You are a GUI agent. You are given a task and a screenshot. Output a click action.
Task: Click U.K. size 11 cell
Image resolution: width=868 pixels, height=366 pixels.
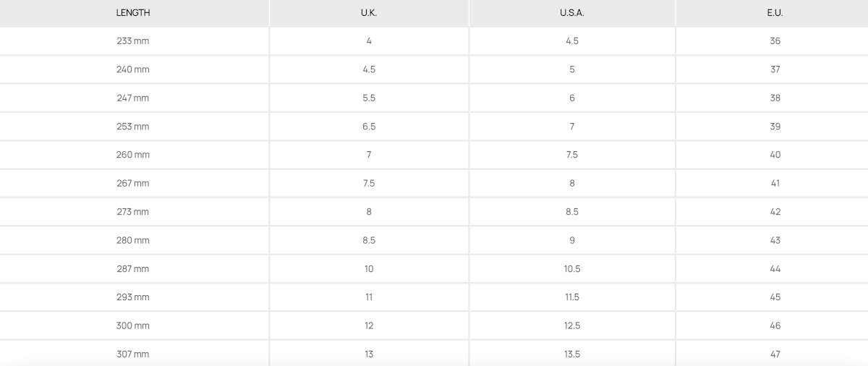pyautogui.click(x=369, y=297)
